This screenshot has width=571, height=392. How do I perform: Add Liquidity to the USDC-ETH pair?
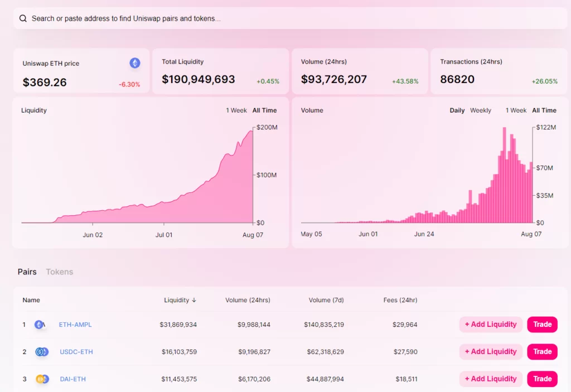tap(491, 351)
